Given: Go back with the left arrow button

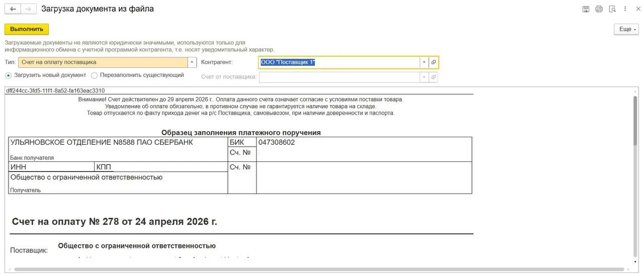Looking at the screenshot, I should (13, 9).
